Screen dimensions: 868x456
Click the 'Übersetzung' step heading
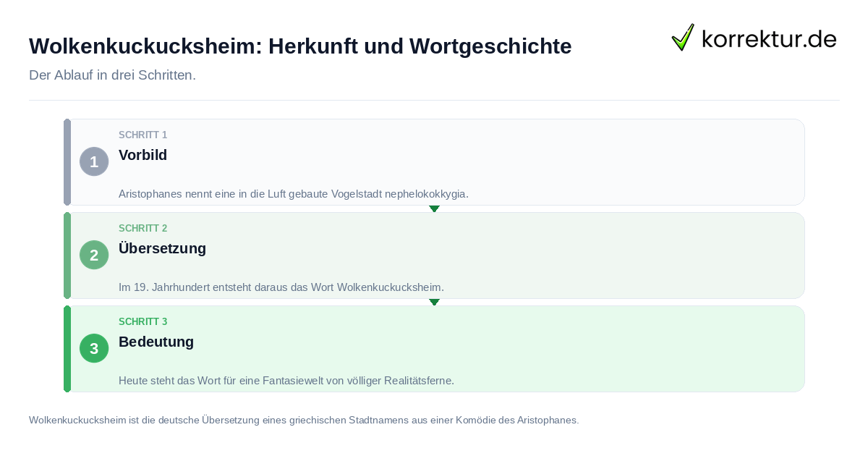pos(163,248)
